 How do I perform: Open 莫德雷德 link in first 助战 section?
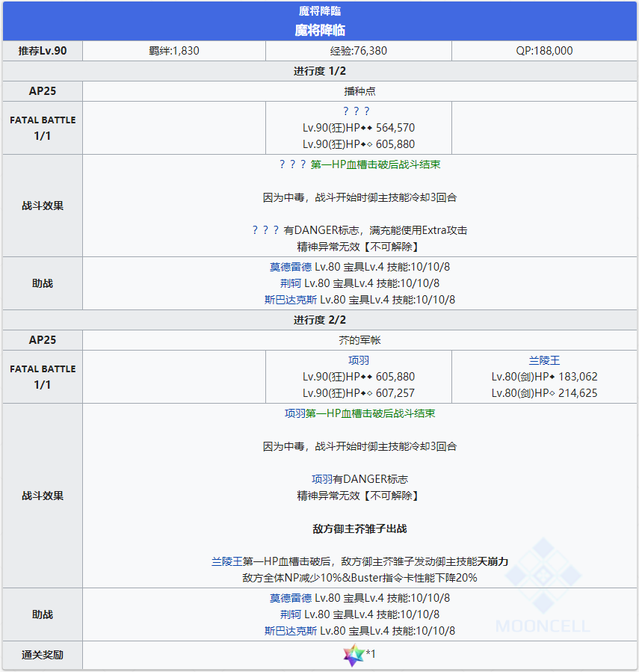pyautogui.click(x=291, y=267)
